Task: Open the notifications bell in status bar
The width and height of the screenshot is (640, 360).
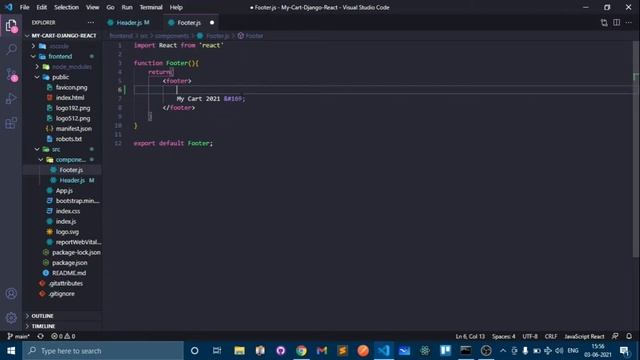Action: (629, 336)
